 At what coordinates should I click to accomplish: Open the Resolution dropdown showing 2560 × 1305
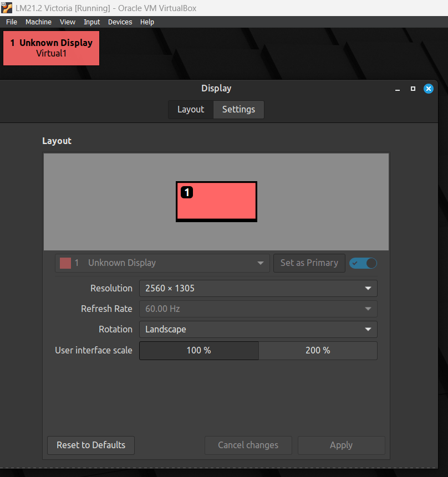click(x=258, y=288)
